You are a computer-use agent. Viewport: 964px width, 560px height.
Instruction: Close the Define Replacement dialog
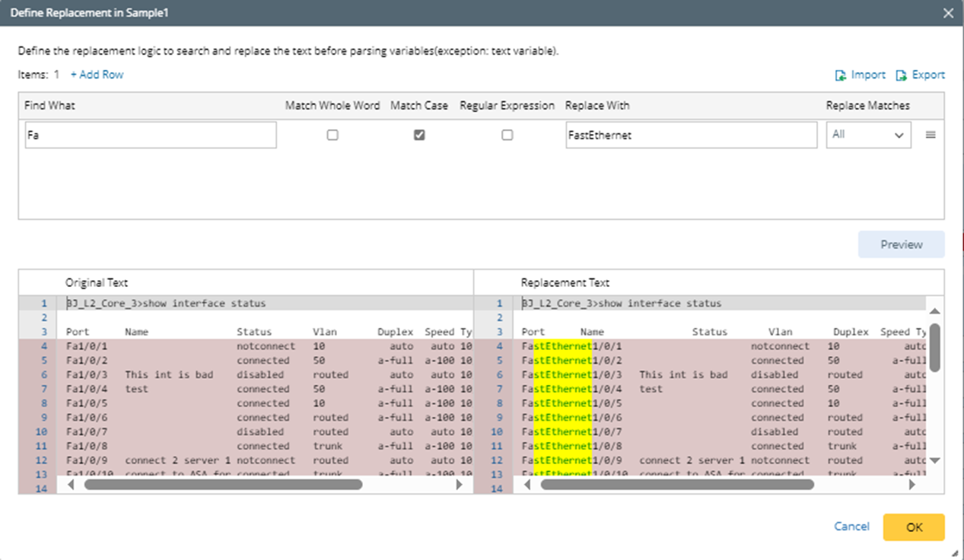947,13
